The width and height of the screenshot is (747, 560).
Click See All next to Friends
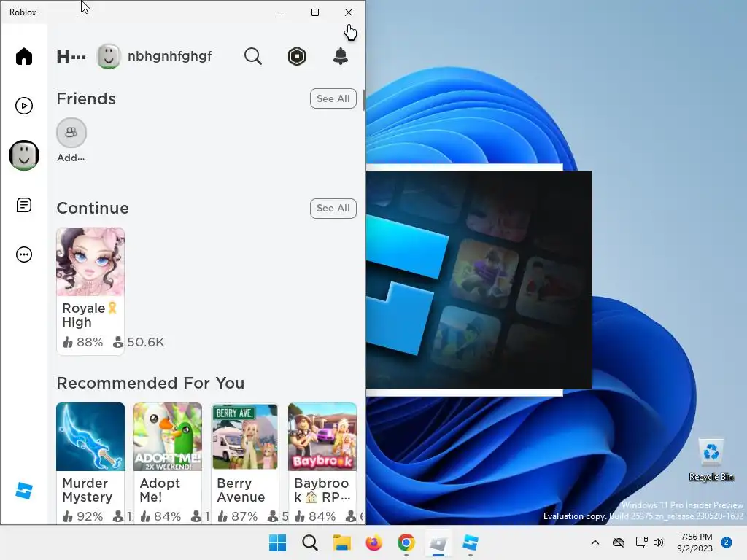coord(333,98)
